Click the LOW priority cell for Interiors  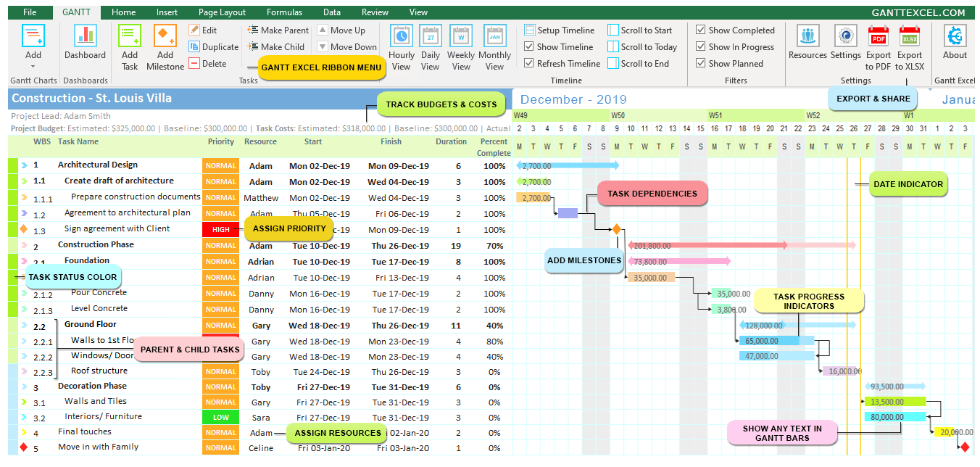(221, 418)
